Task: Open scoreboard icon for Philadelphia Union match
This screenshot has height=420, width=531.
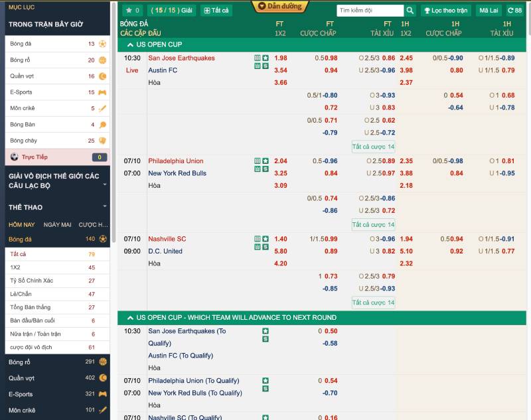Action: (x=258, y=161)
